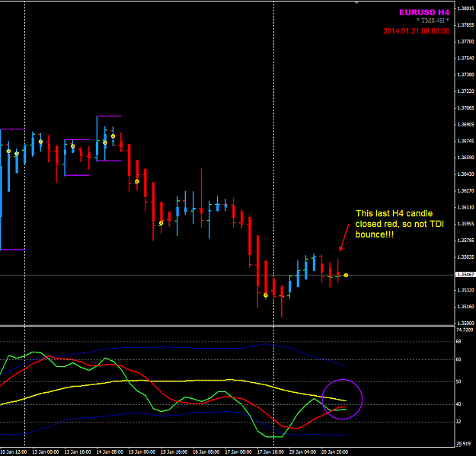Click TDI scale maximum 74.7209

point(465,330)
